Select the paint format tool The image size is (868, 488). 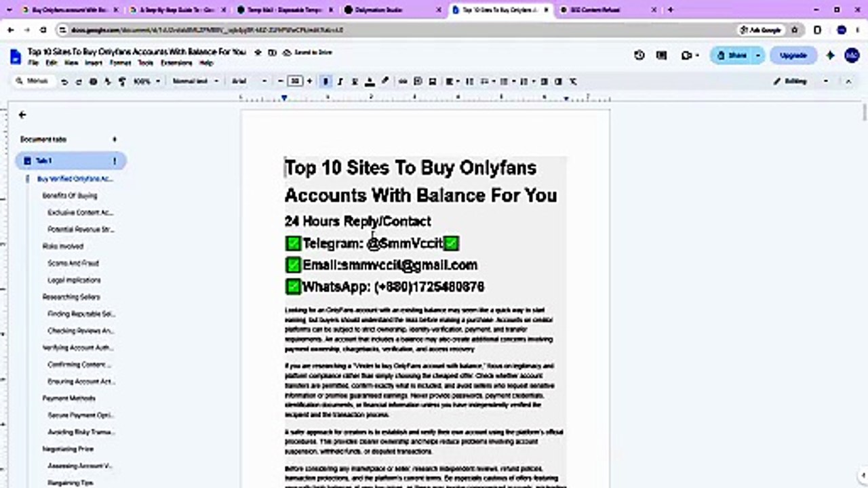[122, 81]
